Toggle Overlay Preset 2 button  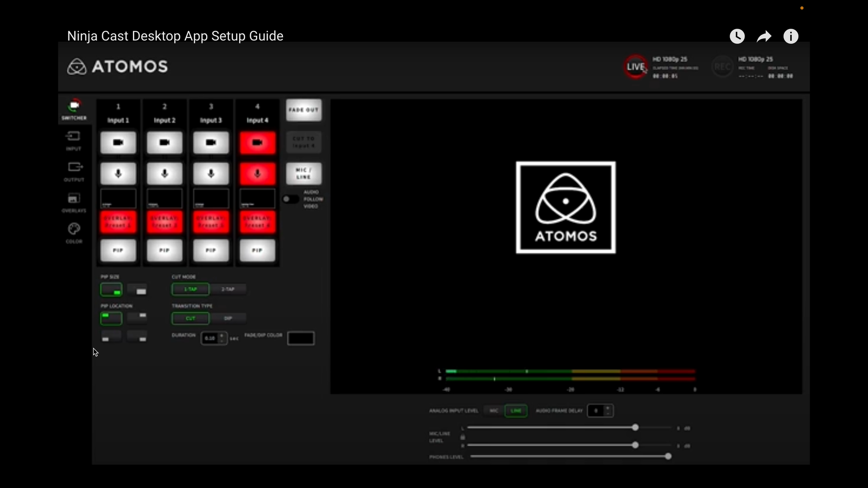pyautogui.click(x=165, y=222)
